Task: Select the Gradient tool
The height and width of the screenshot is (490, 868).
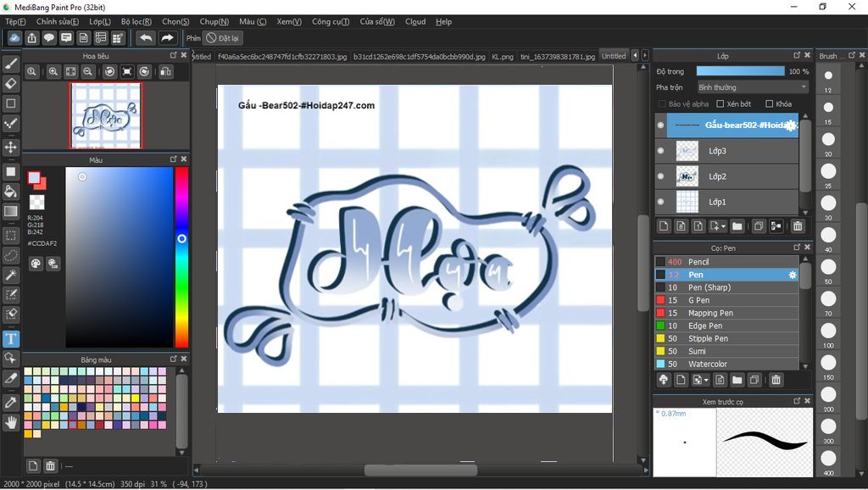Action: [10, 211]
